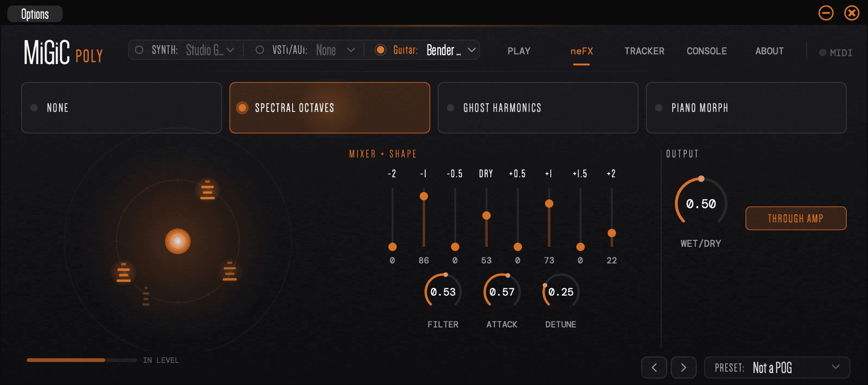868x385 pixels.
Task: Click the MiGiC Poly logo
Action: pyautogui.click(x=63, y=52)
